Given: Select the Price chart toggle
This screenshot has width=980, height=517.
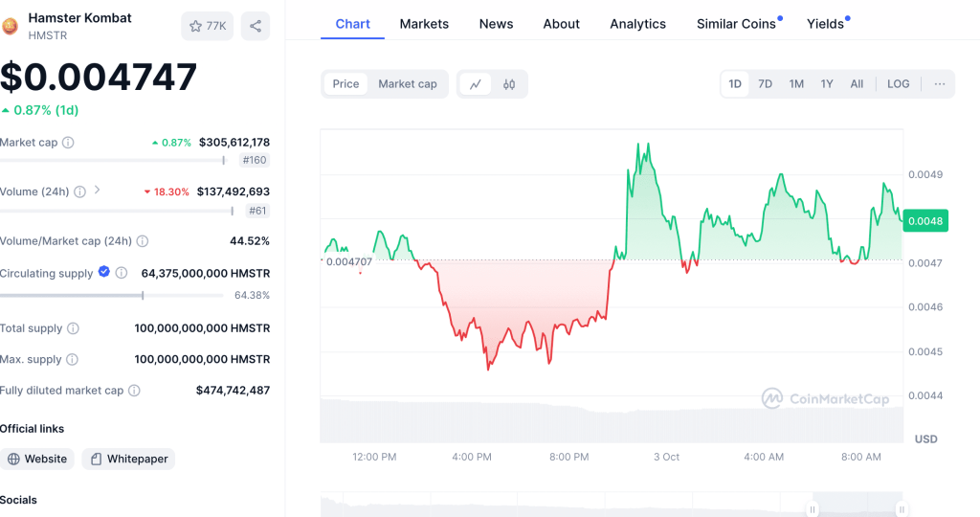Looking at the screenshot, I should 345,83.
